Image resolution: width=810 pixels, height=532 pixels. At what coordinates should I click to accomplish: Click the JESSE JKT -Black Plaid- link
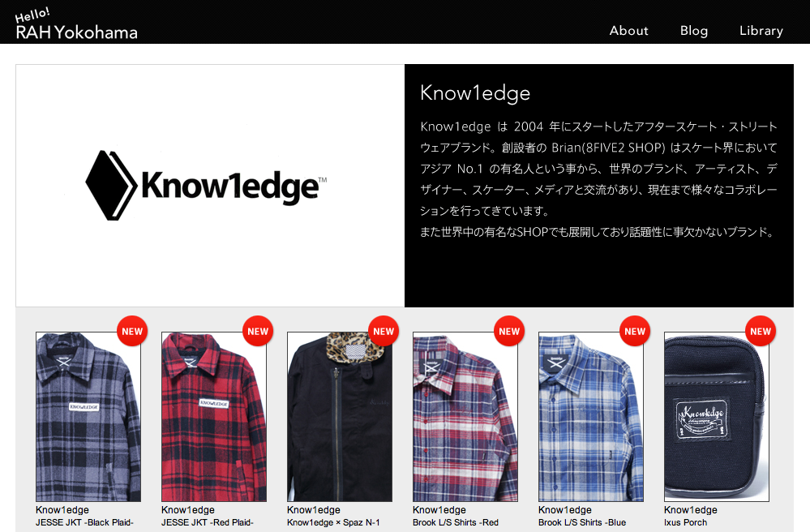point(84,523)
